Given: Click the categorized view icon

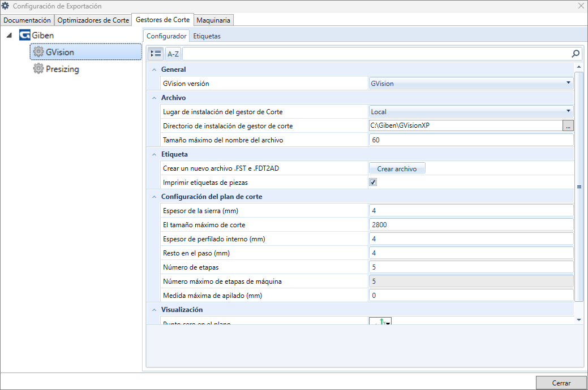Looking at the screenshot, I should point(156,54).
